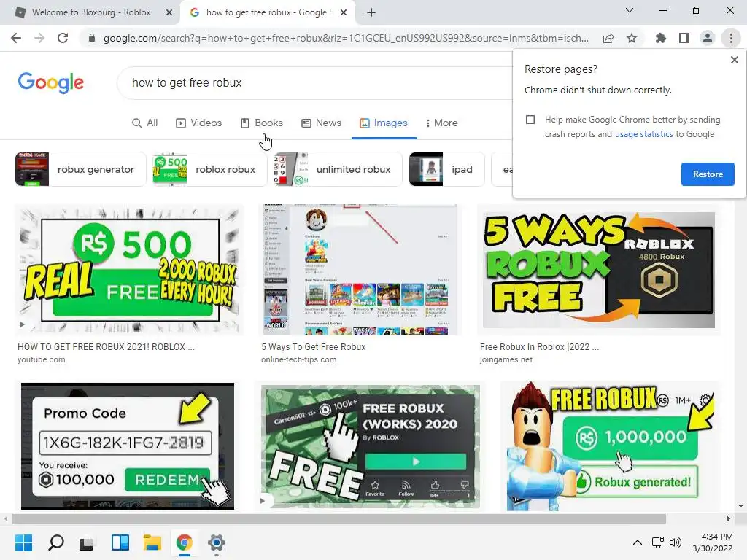
Task: Open Free Robux In Roblox [2022 title
Action: click(x=539, y=347)
